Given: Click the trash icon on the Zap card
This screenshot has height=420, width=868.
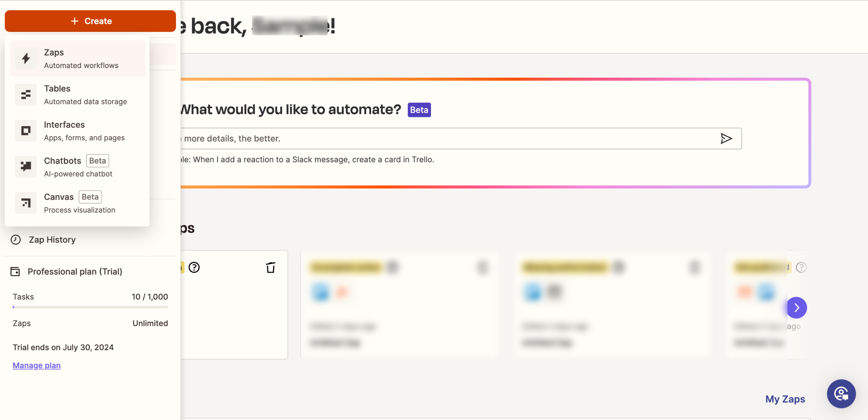Looking at the screenshot, I should [x=271, y=268].
